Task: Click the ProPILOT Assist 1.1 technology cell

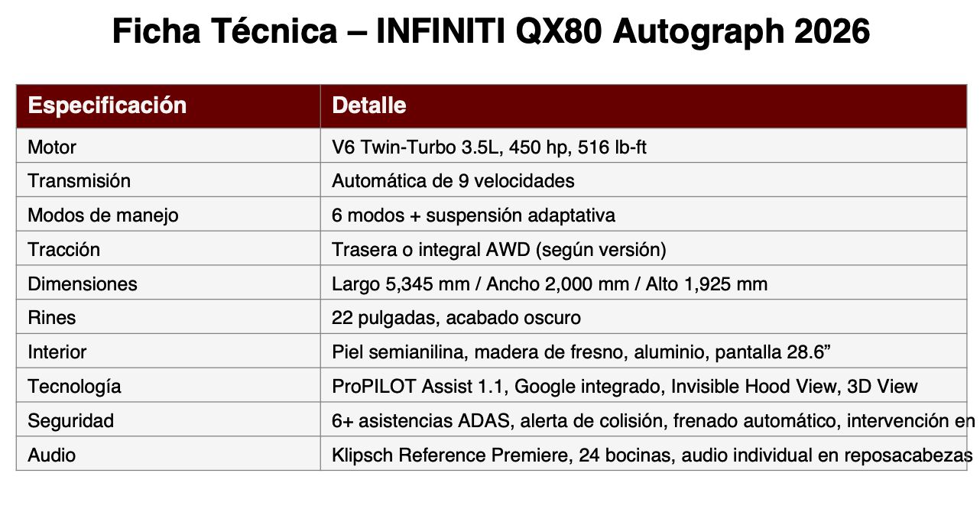Action: [644, 386]
